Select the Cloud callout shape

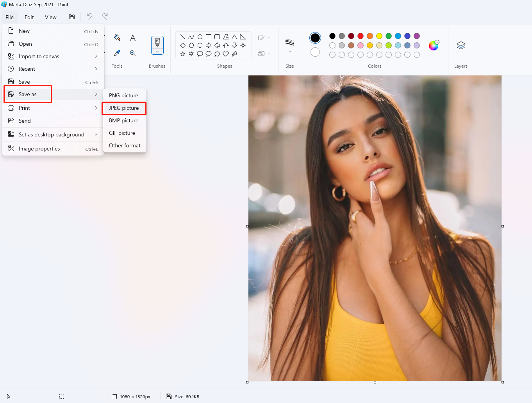point(217,54)
